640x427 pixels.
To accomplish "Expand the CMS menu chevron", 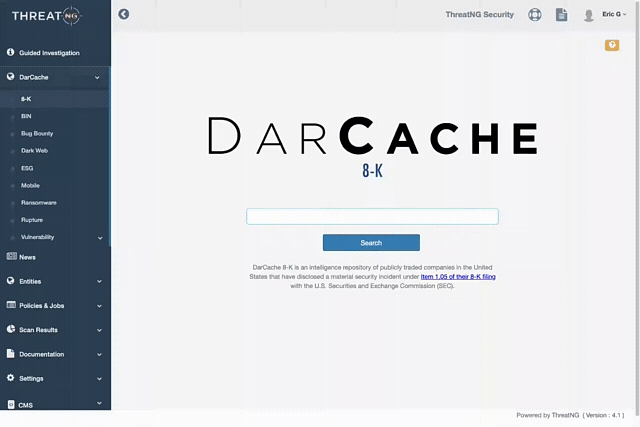I will point(99,403).
